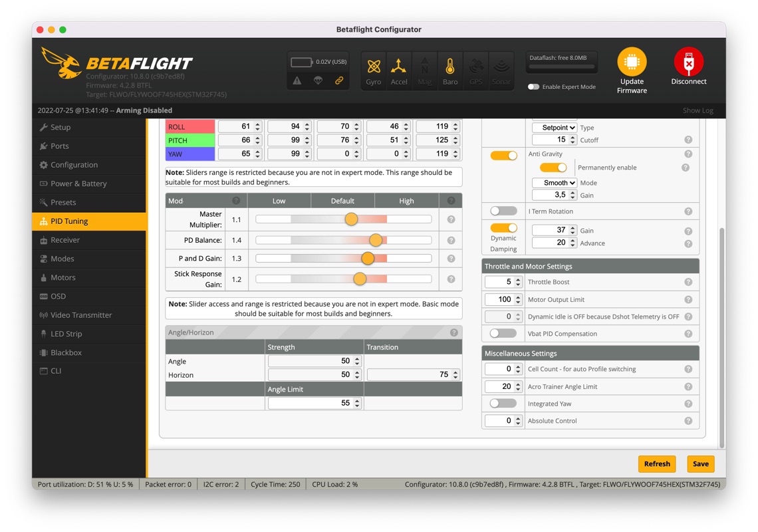Go to the Blackbox tab
Image resolution: width=758 pixels, height=532 pixels.
click(x=89, y=352)
